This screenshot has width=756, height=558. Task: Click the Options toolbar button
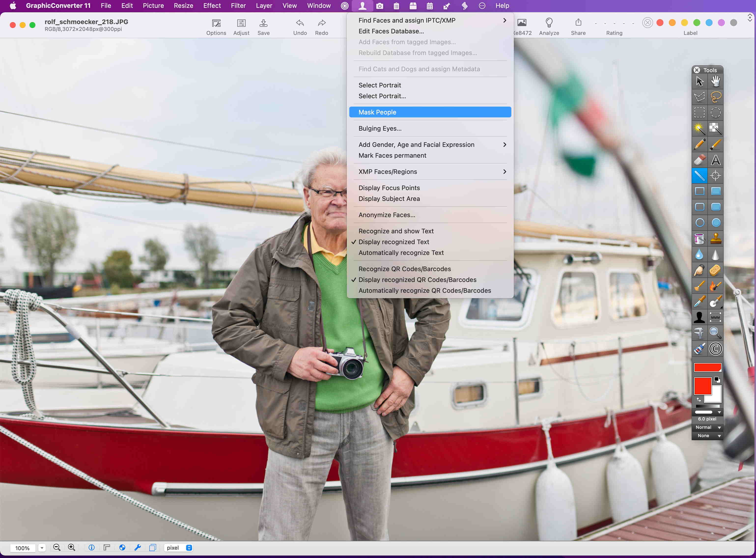tap(216, 27)
